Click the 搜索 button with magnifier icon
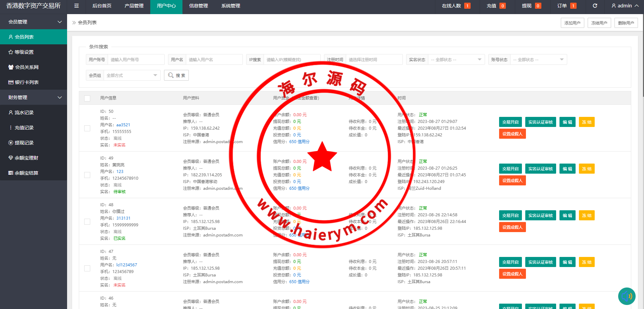 (x=176, y=75)
